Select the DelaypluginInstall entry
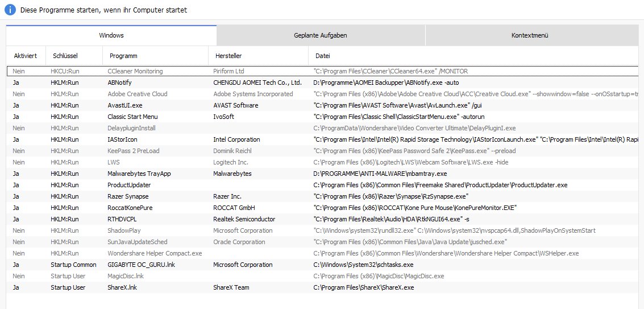Viewport: 644px width, 309px height. coord(322,128)
